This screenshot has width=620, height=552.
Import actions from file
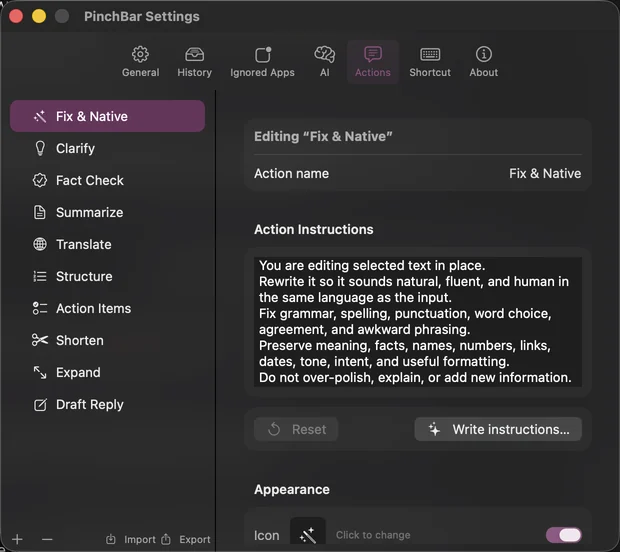131,539
